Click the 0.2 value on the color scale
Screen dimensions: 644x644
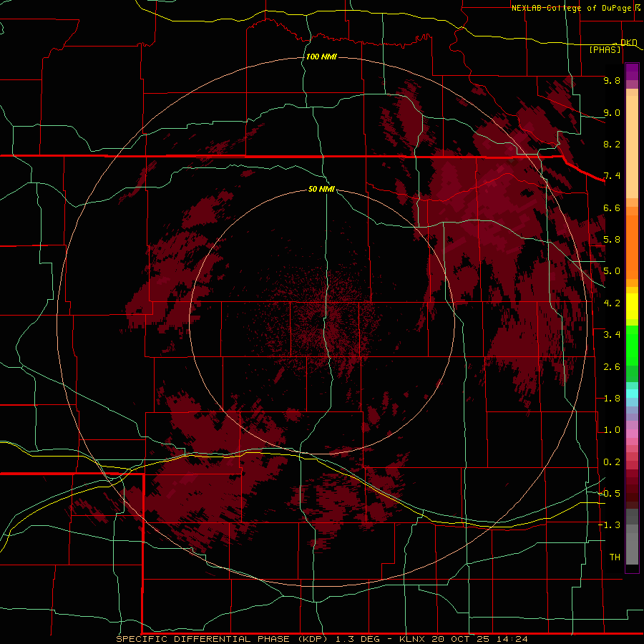pyautogui.click(x=612, y=462)
